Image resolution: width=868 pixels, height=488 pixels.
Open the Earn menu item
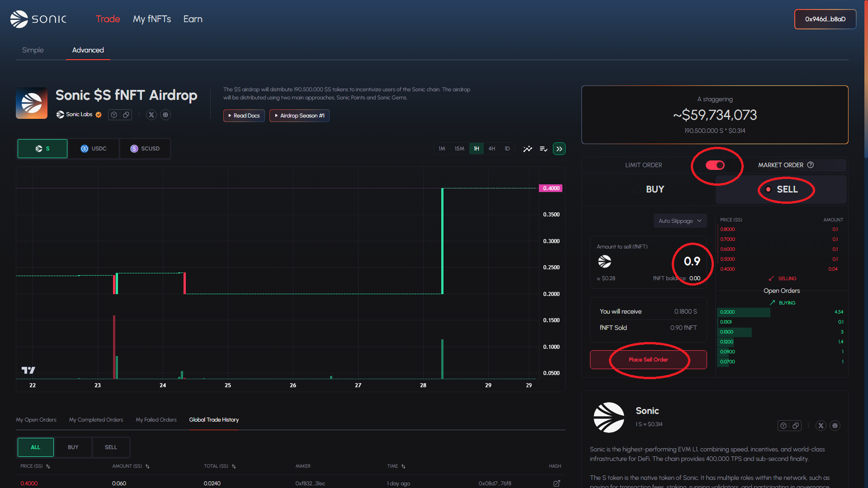pyautogui.click(x=193, y=19)
